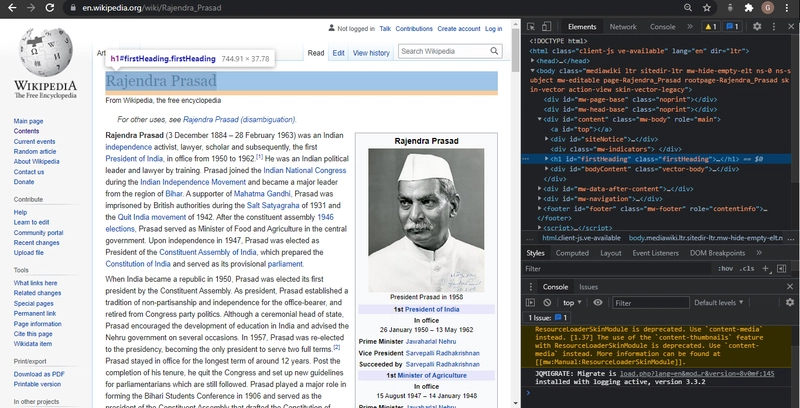Click the Styles Filter input field
This screenshot has height=408, width=800.
tap(617, 269)
